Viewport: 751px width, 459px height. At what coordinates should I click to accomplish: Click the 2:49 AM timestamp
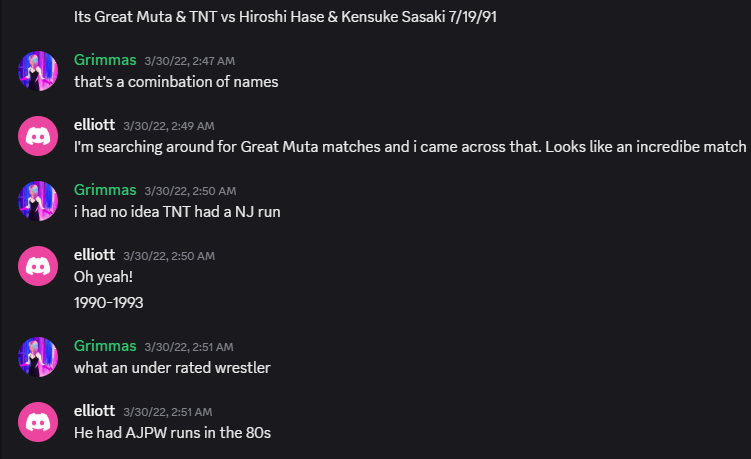click(x=168, y=126)
